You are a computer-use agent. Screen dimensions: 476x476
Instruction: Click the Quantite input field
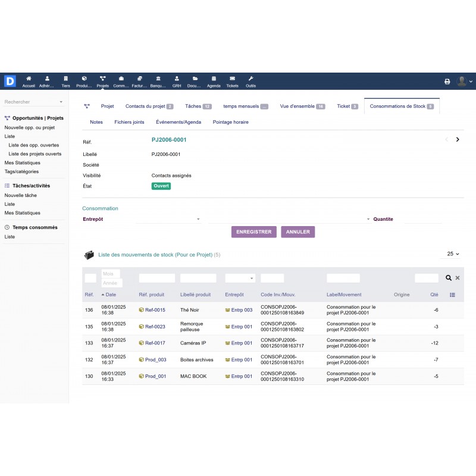coord(423,219)
